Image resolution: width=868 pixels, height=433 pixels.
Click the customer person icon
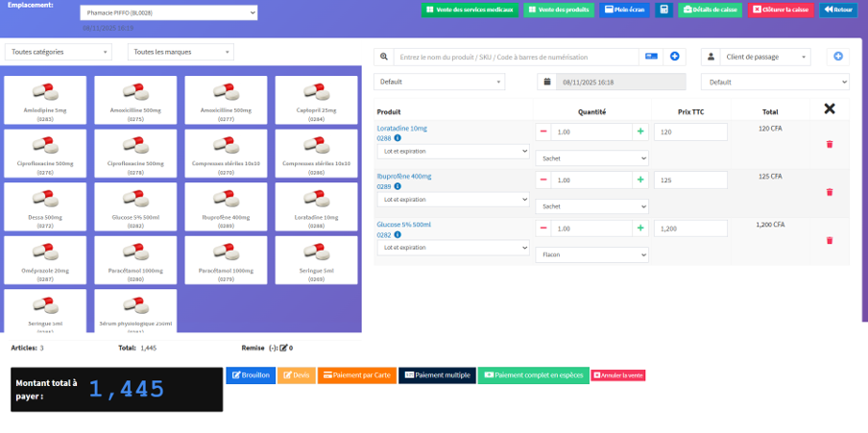711,57
